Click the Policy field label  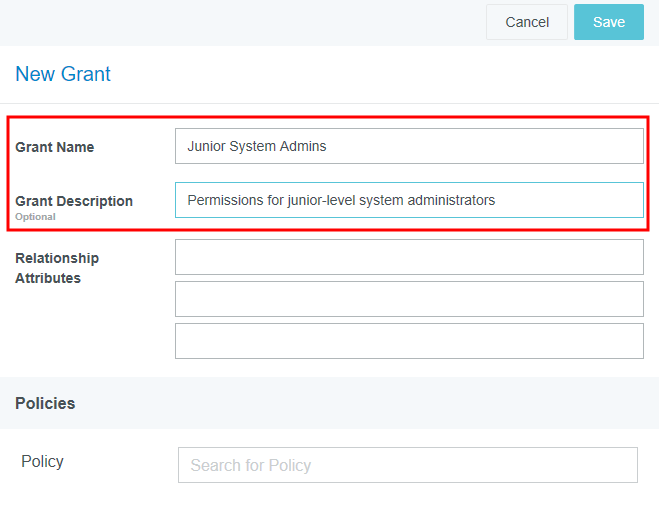click(x=42, y=461)
